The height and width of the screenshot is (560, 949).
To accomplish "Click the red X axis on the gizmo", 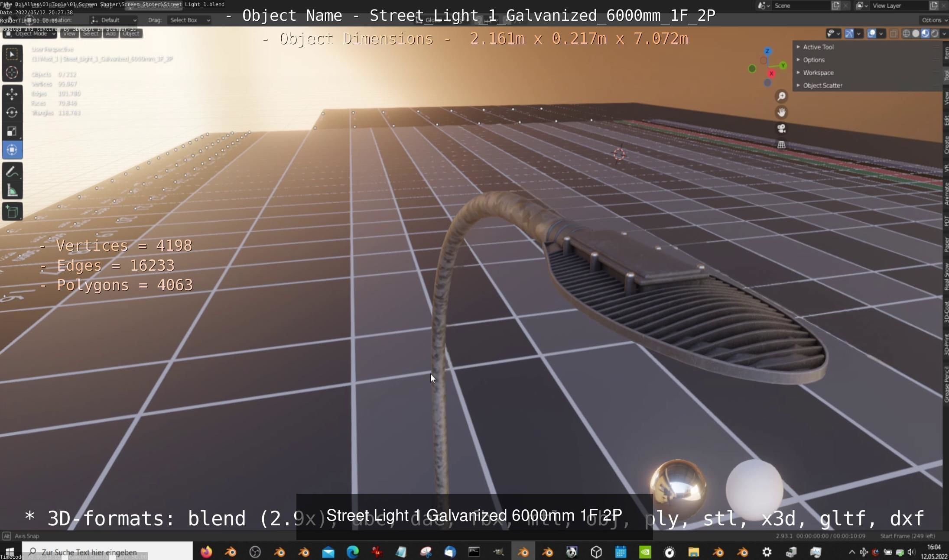I will point(771,74).
